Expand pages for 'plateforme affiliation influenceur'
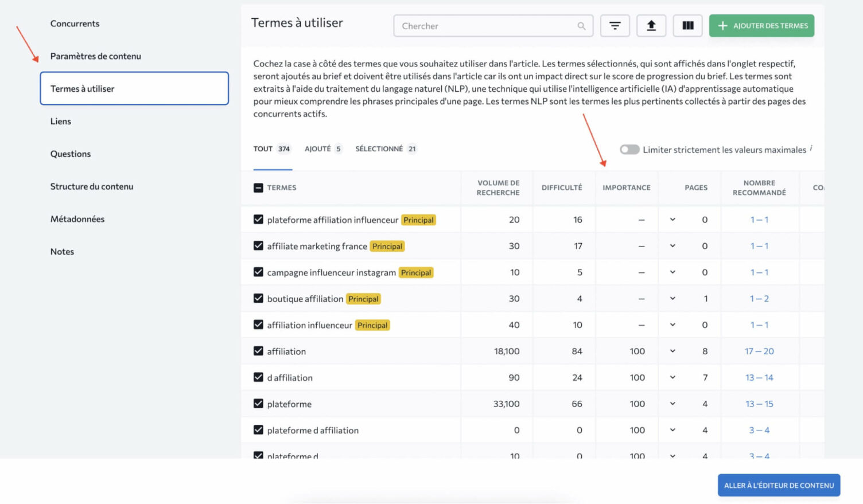The width and height of the screenshot is (863, 504). (x=672, y=220)
